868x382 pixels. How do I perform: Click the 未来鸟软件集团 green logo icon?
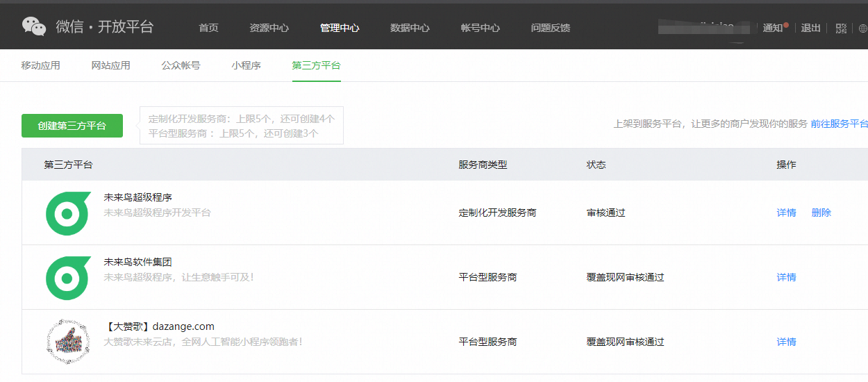[x=67, y=278]
